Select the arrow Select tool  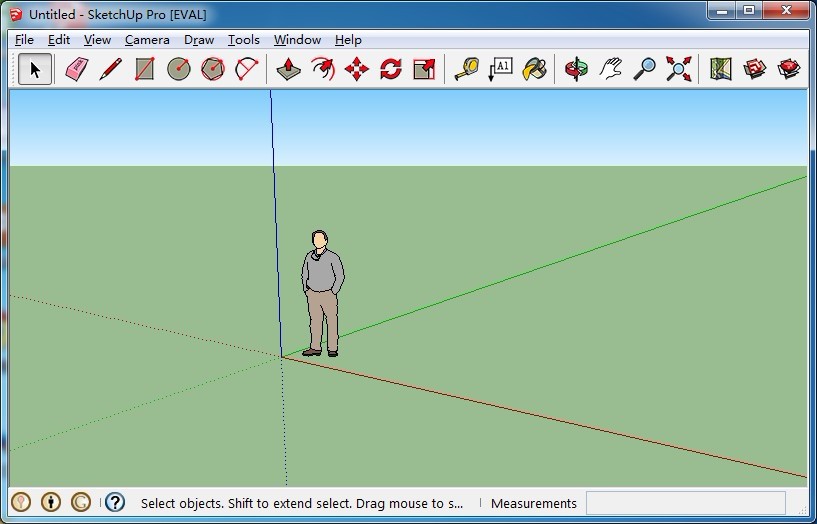(x=35, y=69)
